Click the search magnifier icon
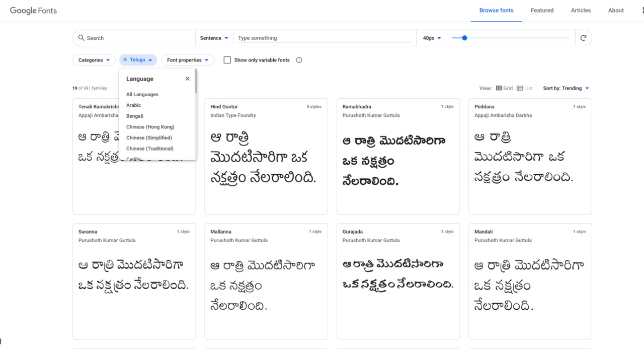 (81, 38)
